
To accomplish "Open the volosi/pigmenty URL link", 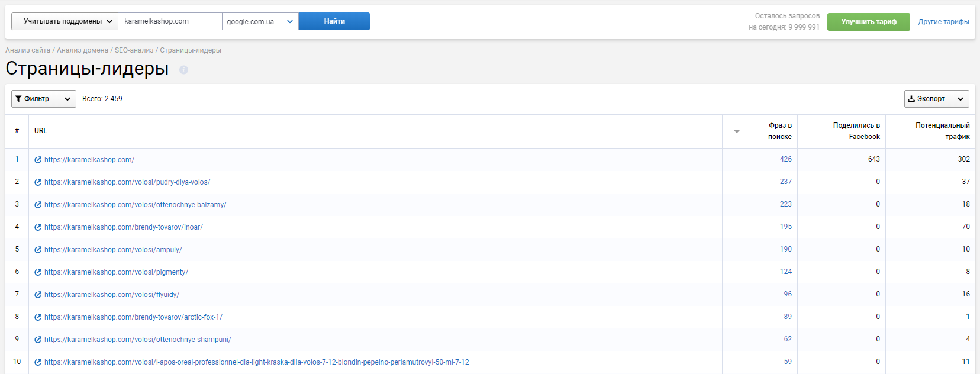I will coord(116,272).
